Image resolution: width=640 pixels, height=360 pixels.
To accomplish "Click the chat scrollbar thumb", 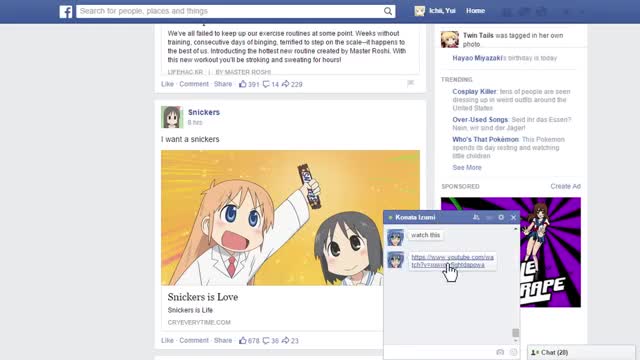I will [516, 333].
